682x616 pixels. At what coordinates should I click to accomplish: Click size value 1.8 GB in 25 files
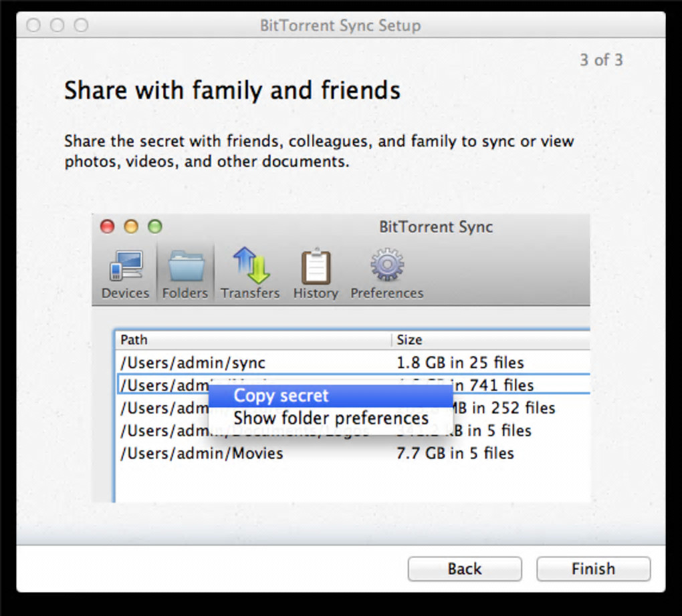pyautogui.click(x=460, y=363)
